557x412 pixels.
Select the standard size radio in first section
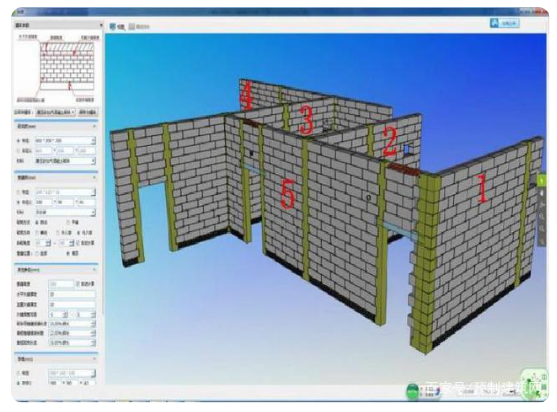[19, 141]
